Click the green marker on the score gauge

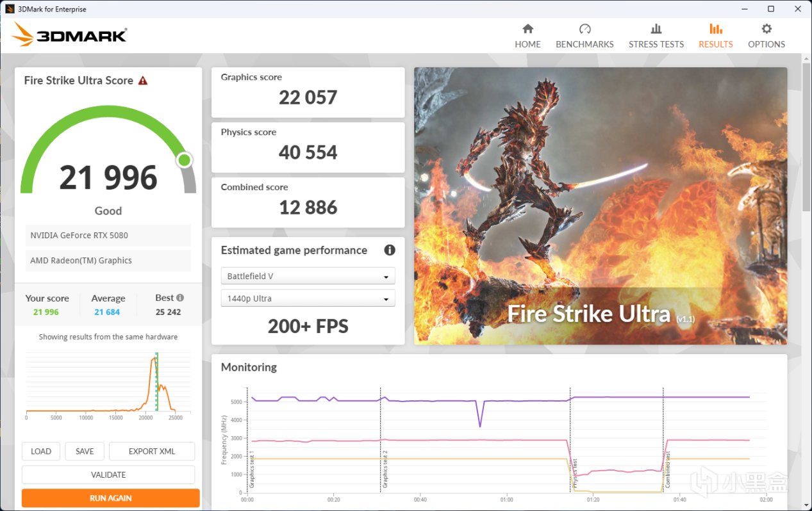185,159
